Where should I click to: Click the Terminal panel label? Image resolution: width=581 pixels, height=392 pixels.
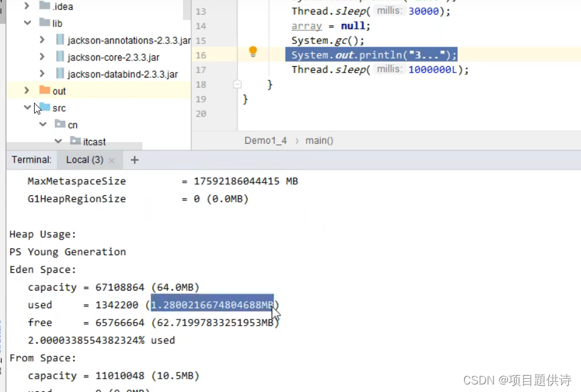pyautogui.click(x=32, y=159)
